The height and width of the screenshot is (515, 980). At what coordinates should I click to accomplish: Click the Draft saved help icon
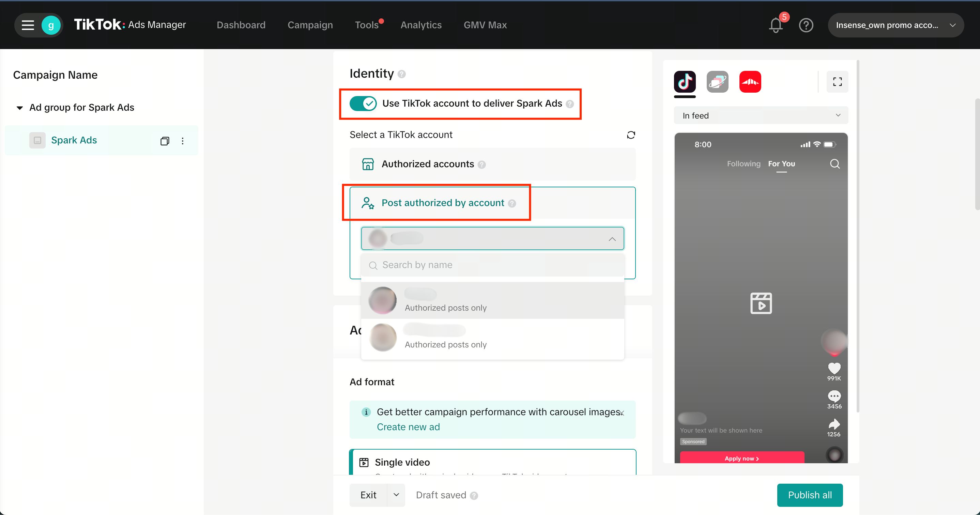click(474, 496)
